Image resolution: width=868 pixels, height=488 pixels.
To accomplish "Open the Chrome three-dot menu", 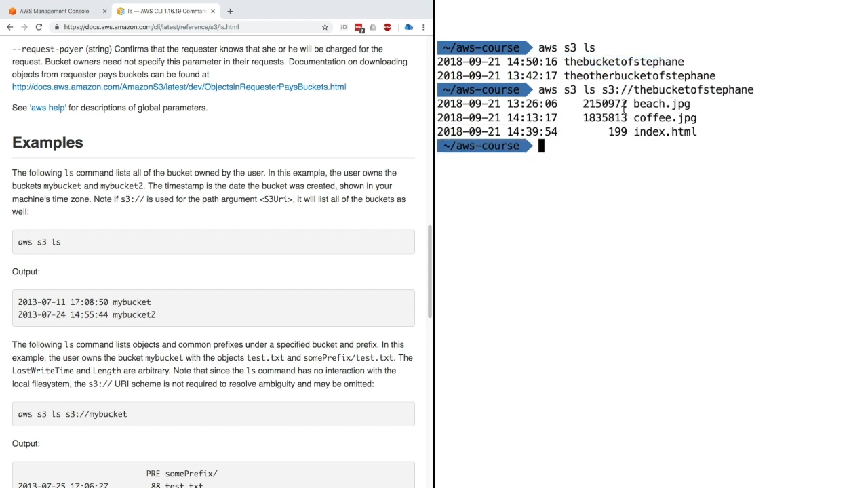I will coord(423,27).
